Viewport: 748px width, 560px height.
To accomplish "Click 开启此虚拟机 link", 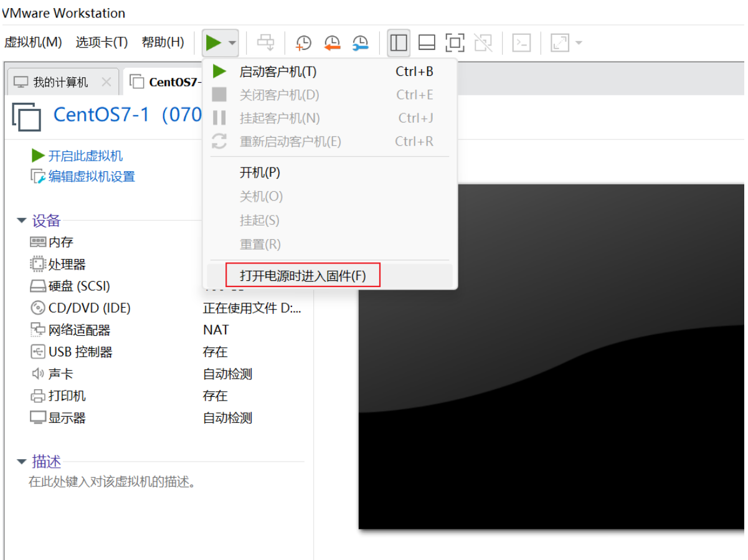I will coord(86,156).
